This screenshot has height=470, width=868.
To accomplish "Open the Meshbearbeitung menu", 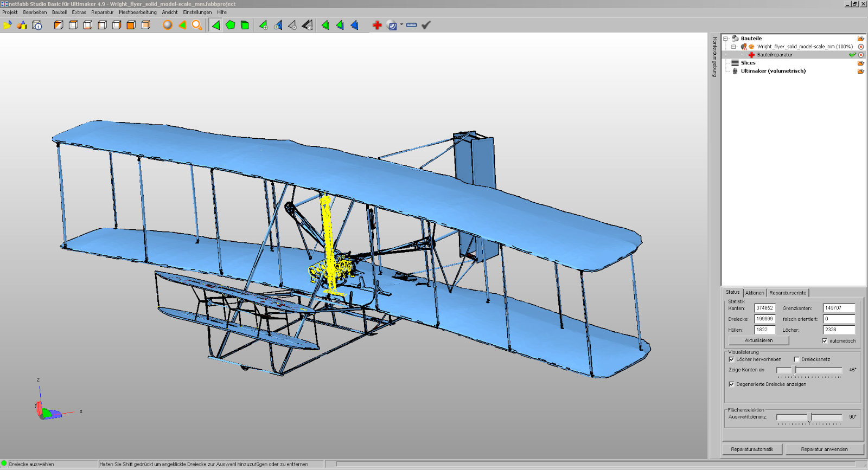I will click(x=138, y=12).
